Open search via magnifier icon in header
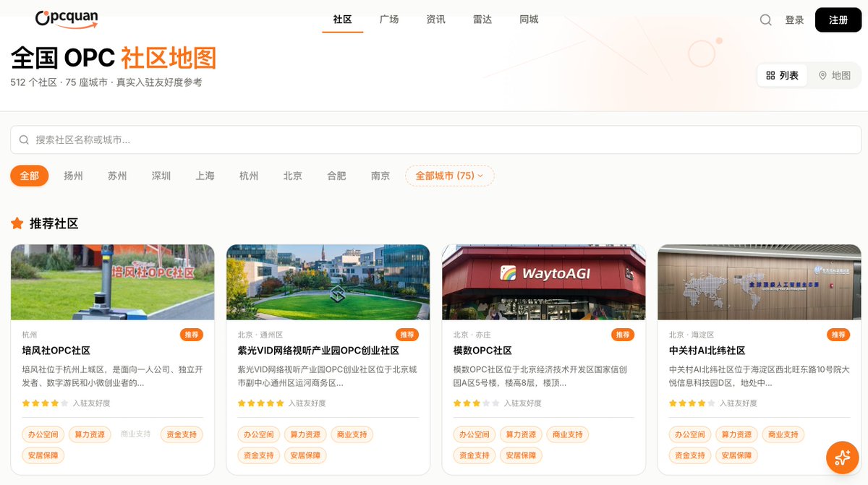868x485 pixels. (x=765, y=20)
